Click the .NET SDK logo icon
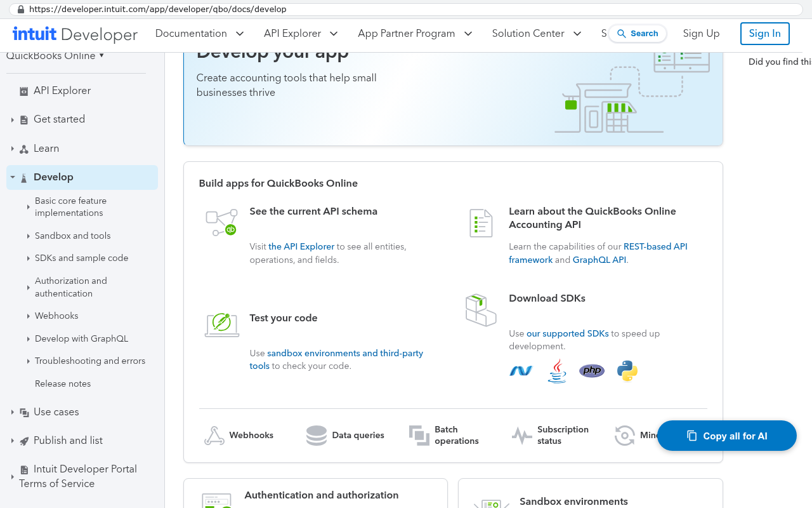 521,371
